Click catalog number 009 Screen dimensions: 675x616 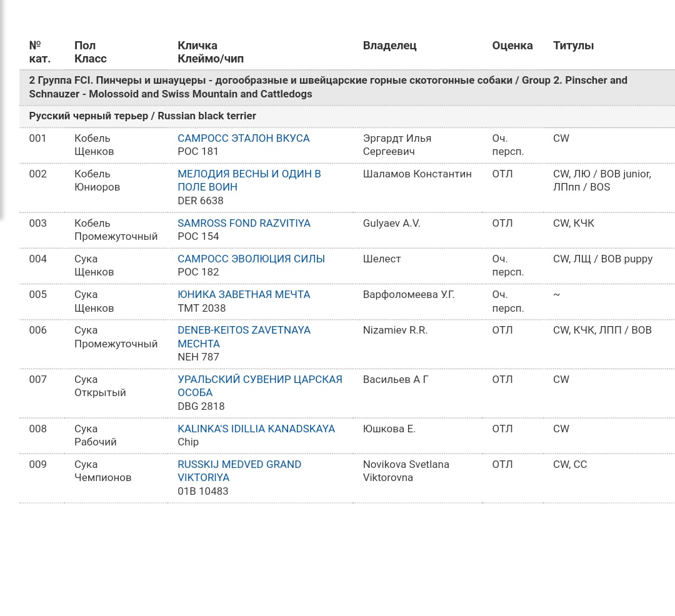coord(38,464)
